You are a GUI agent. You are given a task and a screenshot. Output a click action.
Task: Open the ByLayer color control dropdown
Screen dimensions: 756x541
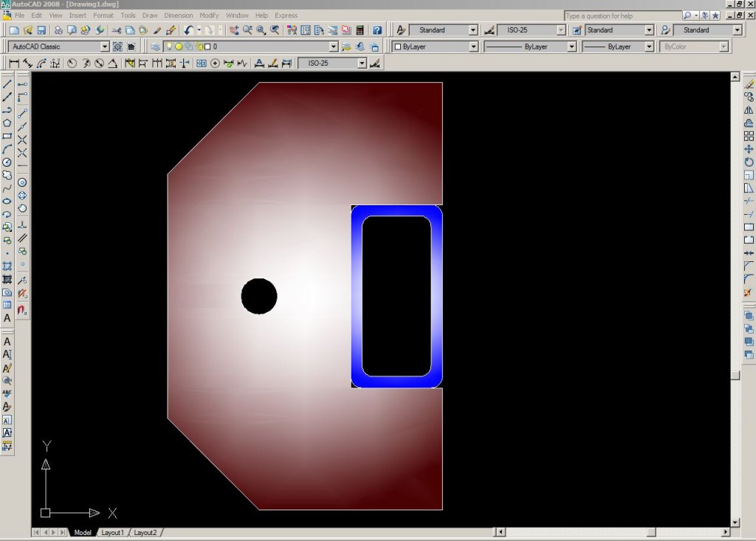pyautogui.click(x=473, y=46)
